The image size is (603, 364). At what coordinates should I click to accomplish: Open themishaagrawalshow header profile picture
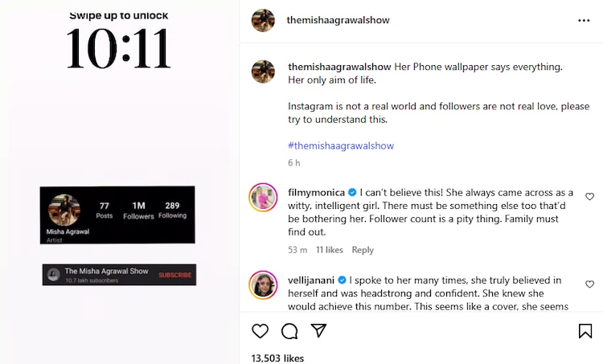[x=263, y=20]
